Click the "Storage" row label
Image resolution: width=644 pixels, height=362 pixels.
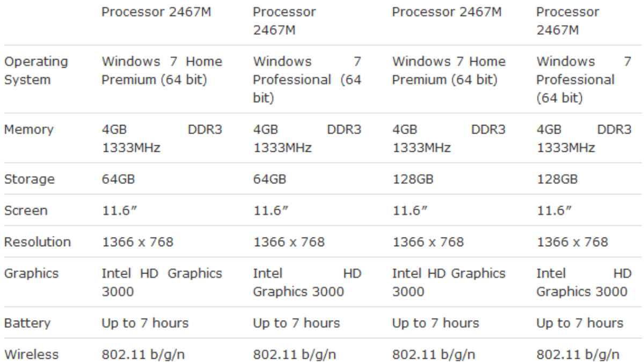[x=29, y=179]
